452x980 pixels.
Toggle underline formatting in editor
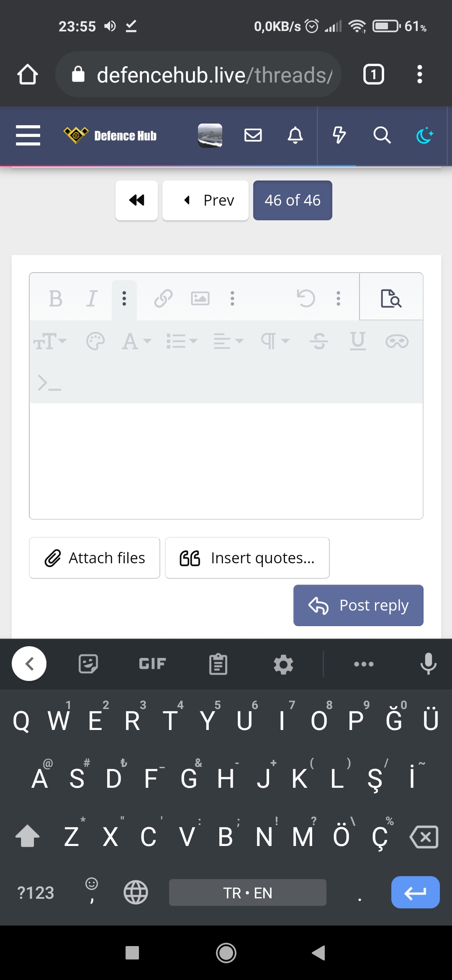pos(357,341)
